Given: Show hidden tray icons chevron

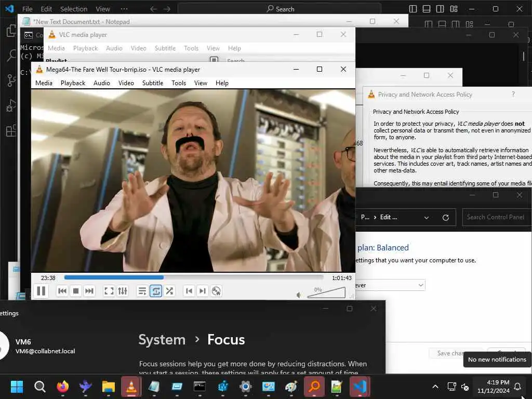Looking at the screenshot, I should [x=435, y=387].
